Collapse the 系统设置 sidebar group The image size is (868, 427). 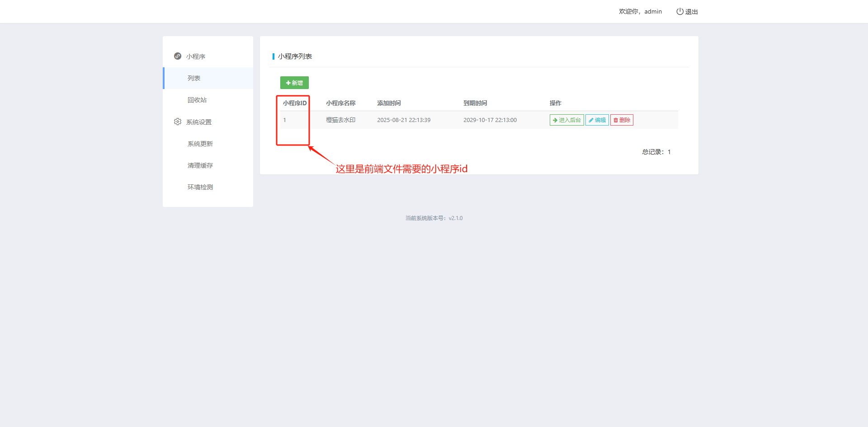pyautogui.click(x=199, y=122)
